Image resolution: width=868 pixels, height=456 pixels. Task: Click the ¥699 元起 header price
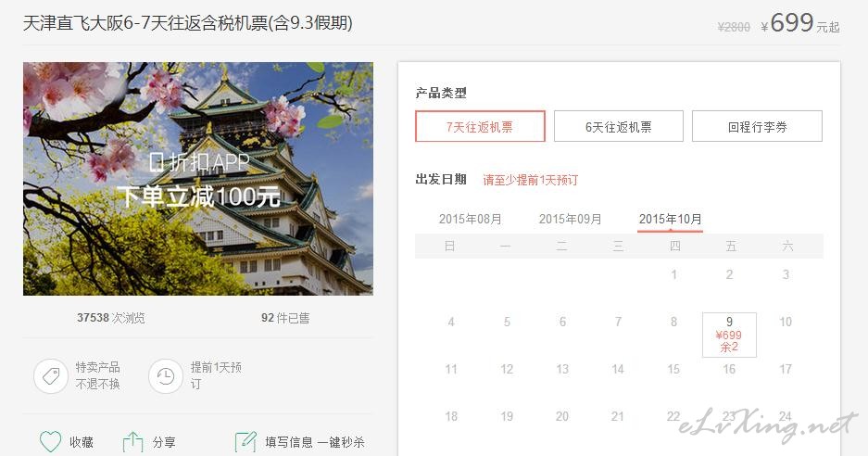tap(800, 24)
